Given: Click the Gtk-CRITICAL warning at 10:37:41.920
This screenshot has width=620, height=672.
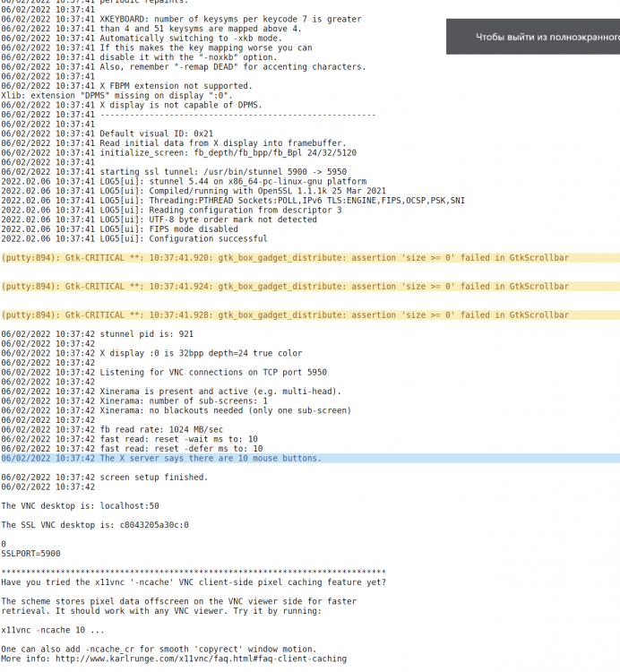Looking at the screenshot, I should click(x=310, y=257).
